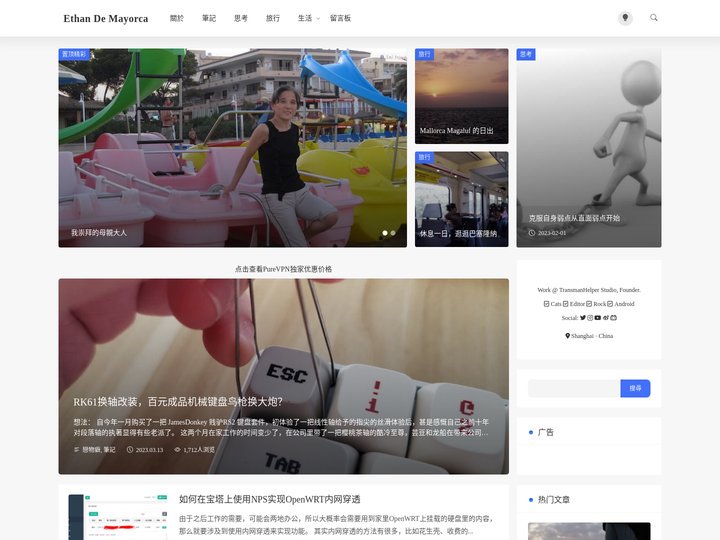Open the 恐物癖 category link

[x=91, y=450]
